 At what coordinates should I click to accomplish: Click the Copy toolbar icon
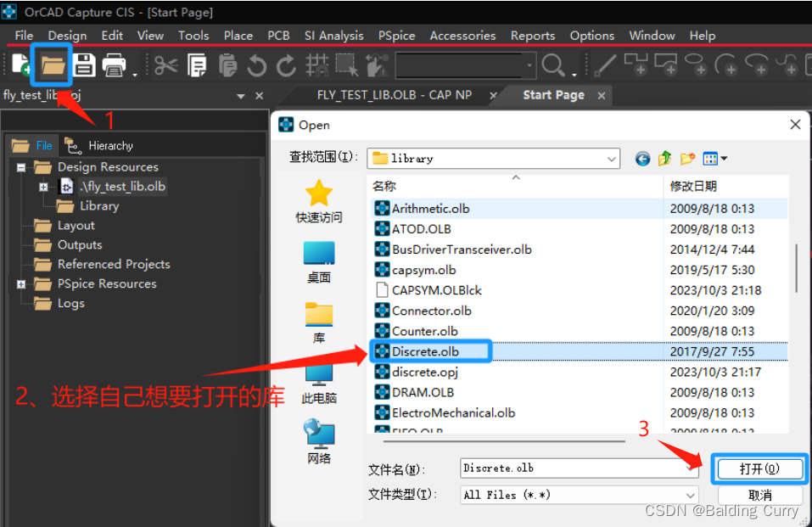click(197, 66)
